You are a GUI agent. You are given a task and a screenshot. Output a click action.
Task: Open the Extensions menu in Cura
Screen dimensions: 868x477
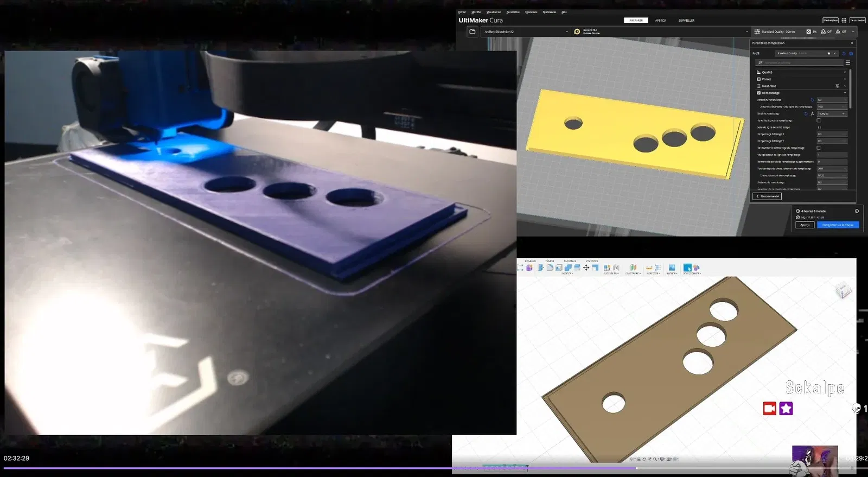pyautogui.click(x=531, y=12)
